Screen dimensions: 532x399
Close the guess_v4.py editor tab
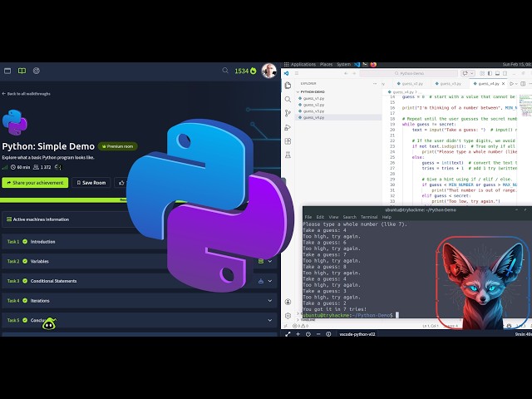503,83
